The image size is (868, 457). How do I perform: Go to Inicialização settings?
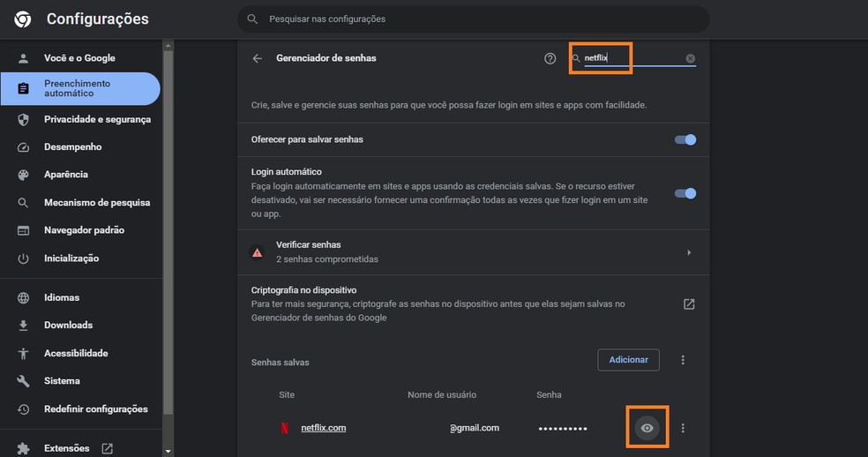click(71, 258)
